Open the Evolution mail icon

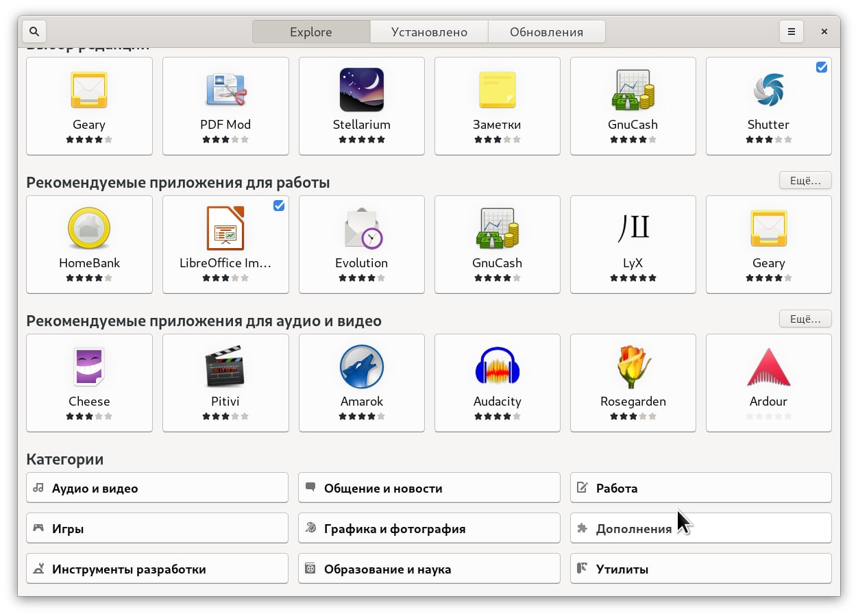pos(362,228)
